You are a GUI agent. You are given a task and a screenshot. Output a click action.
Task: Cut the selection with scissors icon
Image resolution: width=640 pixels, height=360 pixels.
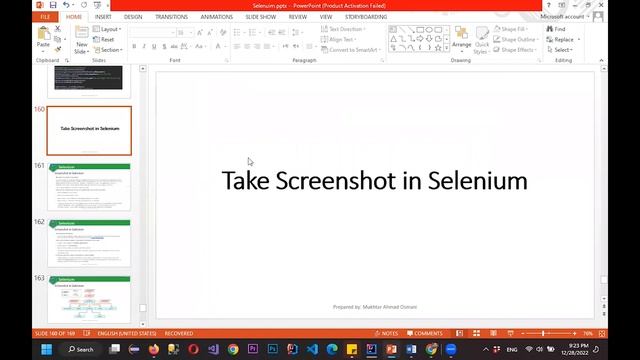(58, 29)
